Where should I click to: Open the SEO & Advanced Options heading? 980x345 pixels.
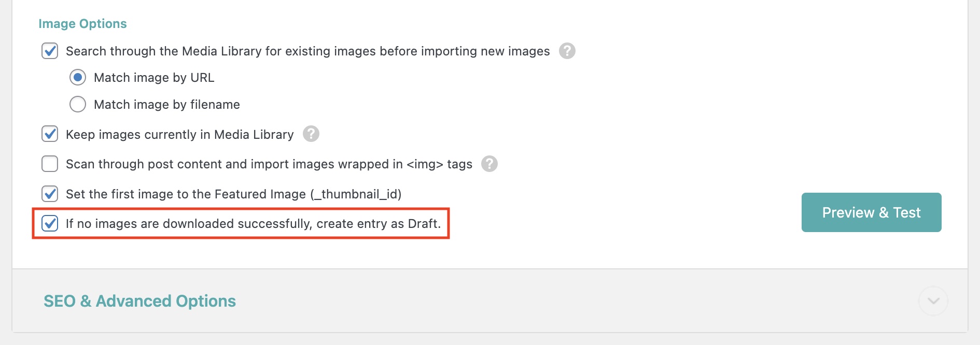(x=139, y=301)
